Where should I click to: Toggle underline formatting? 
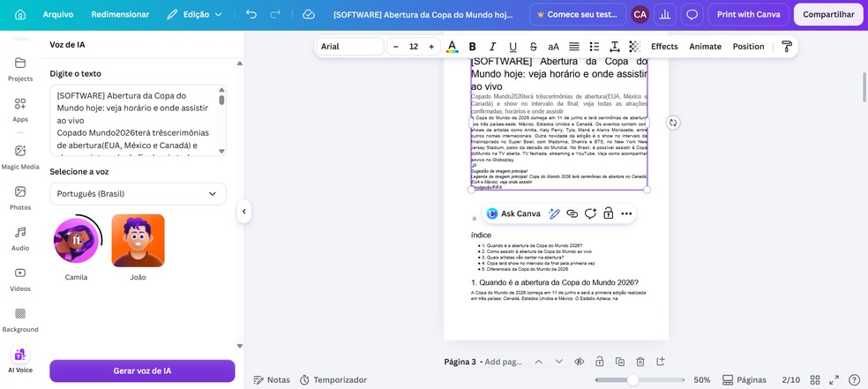point(513,47)
